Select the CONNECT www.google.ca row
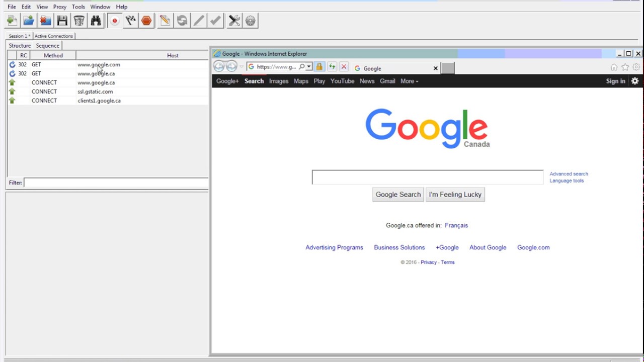This screenshot has width=644, height=362. coord(108,82)
